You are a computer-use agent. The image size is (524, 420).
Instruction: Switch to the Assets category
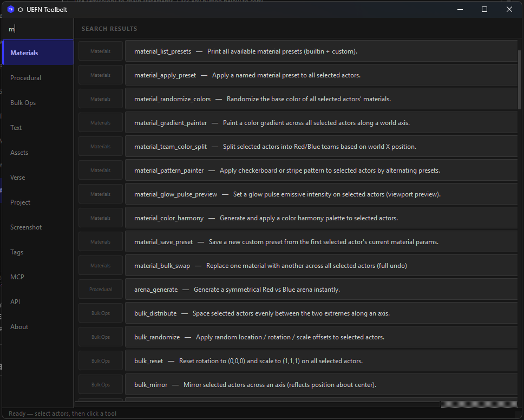pyautogui.click(x=19, y=152)
